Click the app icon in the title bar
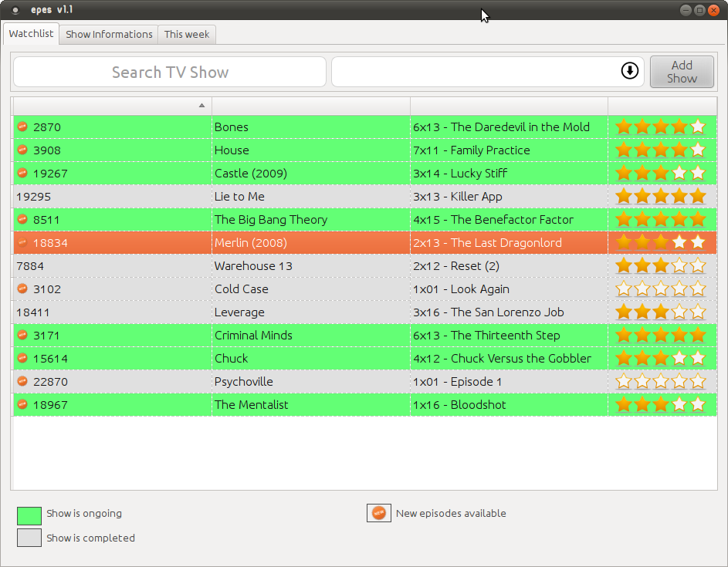The image size is (728, 567). click(15, 10)
